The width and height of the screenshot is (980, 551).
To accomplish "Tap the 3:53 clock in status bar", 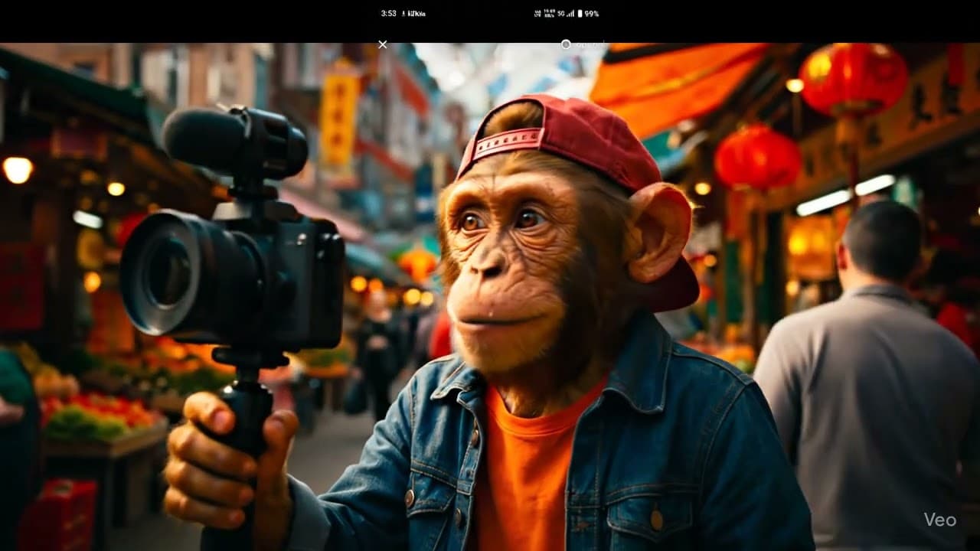I will click(389, 14).
